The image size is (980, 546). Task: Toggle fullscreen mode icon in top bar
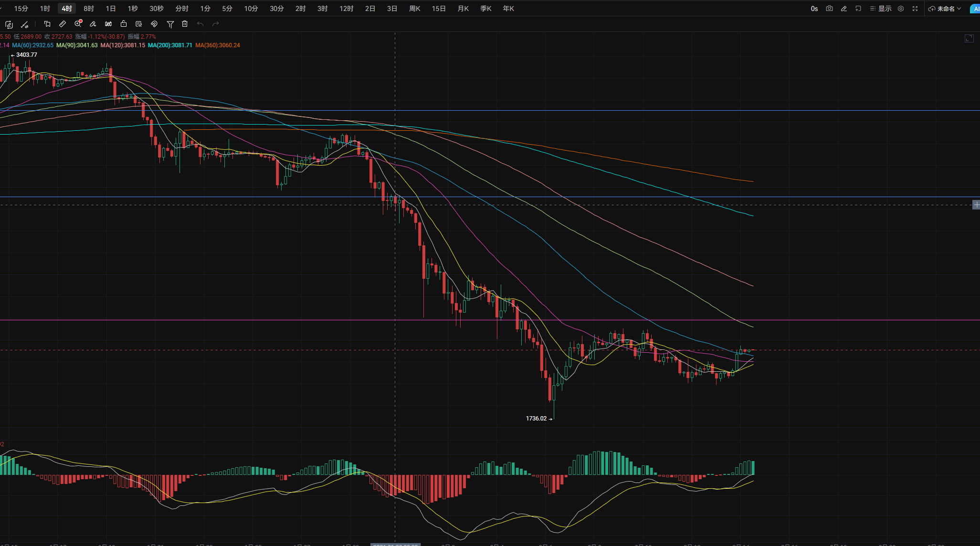pyautogui.click(x=915, y=9)
